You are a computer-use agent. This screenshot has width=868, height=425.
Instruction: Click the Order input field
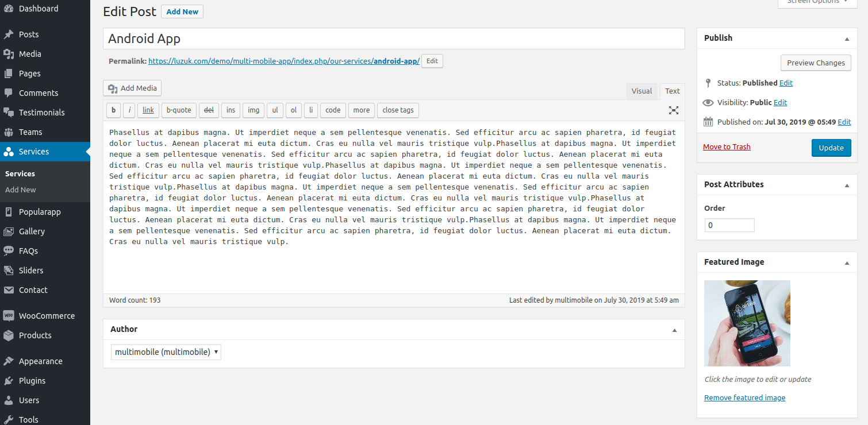[x=729, y=225]
